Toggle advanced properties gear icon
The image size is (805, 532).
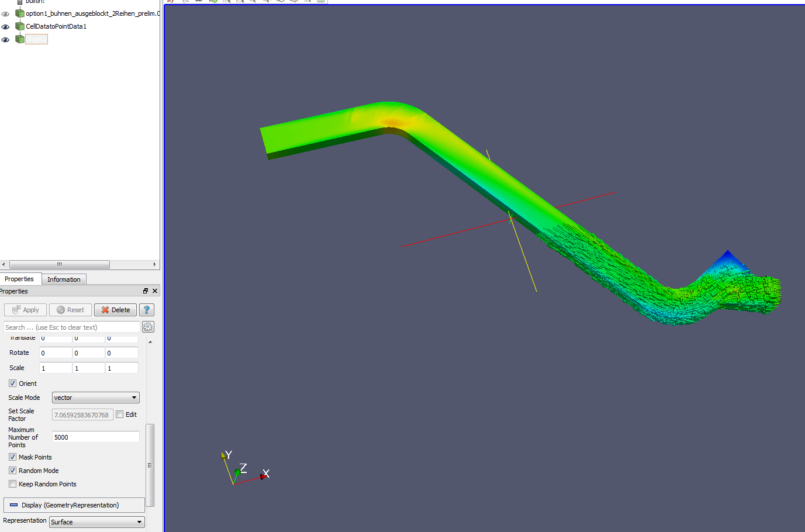click(x=148, y=327)
